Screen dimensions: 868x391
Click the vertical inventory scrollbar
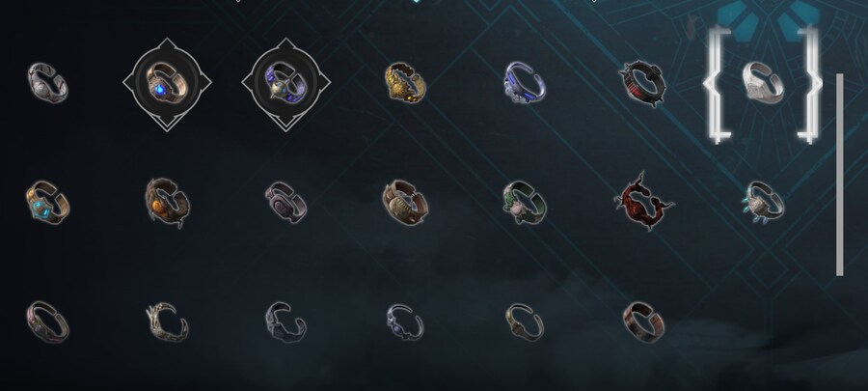(840, 175)
